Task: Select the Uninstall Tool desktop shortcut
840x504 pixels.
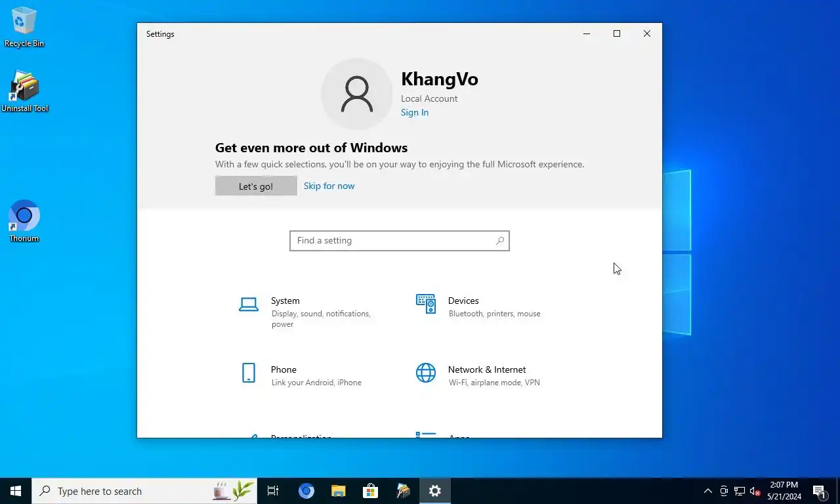Action: point(24,91)
